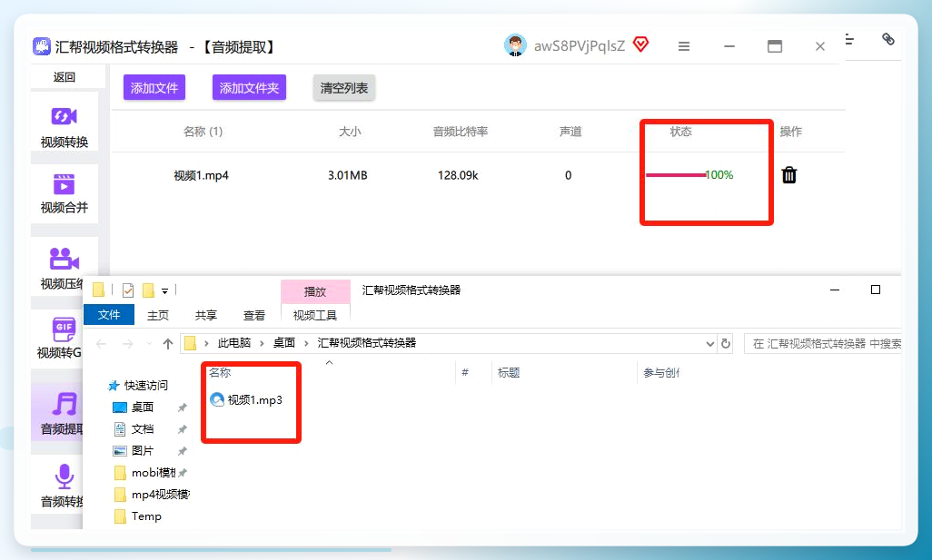The width and height of the screenshot is (932, 560).
Task: Click the 参与创作 column header
Action: [x=661, y=372]
